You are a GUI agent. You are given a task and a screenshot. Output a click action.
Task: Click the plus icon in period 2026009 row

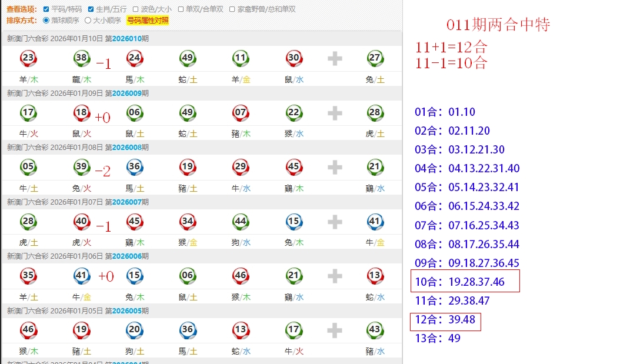pos(335,113)
